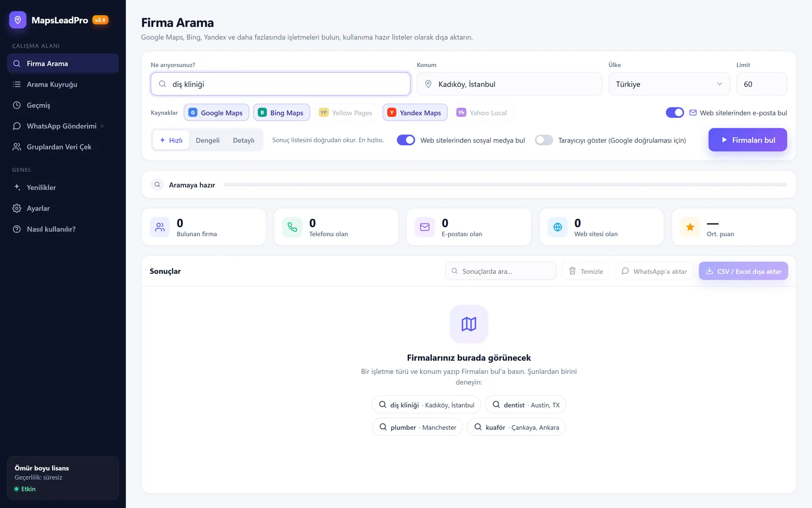
Task: Click the Bulunan firma people icon
Action: [160, 227]
